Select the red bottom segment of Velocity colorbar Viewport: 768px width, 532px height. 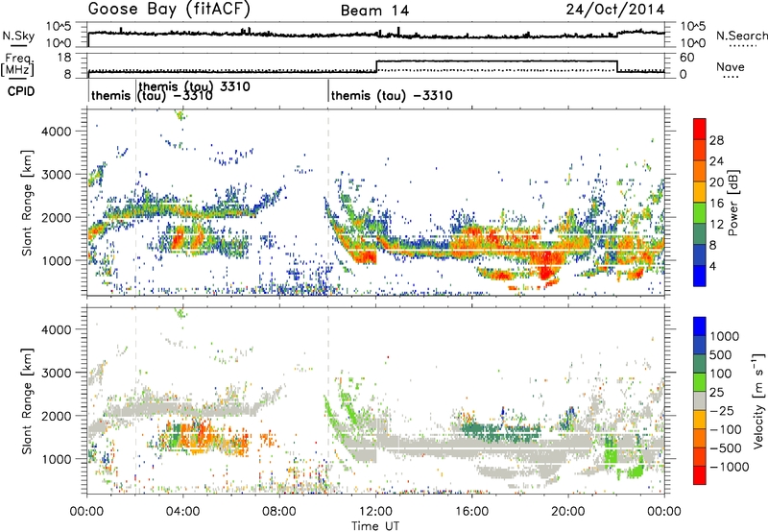[700, 475]
